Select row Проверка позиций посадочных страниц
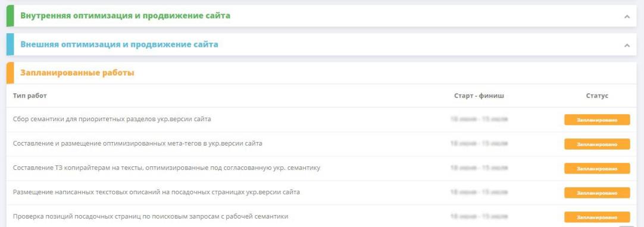This screenshot has width=644, height=227. pyautogui.click(x=321, y=216)
